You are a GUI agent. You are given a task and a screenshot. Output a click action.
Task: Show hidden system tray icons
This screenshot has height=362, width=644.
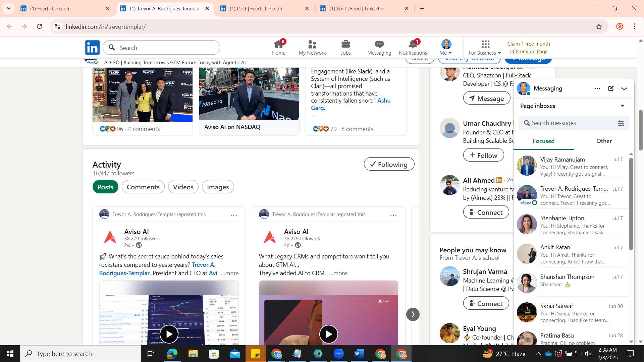[538, 354]
